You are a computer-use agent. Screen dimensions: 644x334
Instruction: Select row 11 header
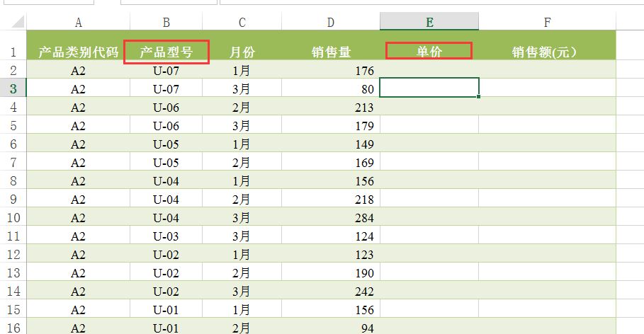coord(13,236)
